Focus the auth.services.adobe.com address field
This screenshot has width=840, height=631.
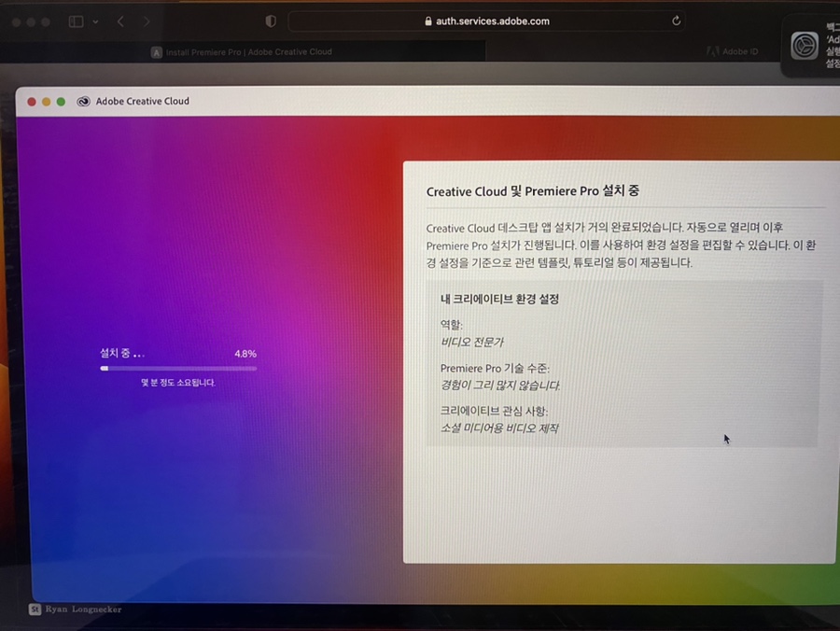pos(486,21)
